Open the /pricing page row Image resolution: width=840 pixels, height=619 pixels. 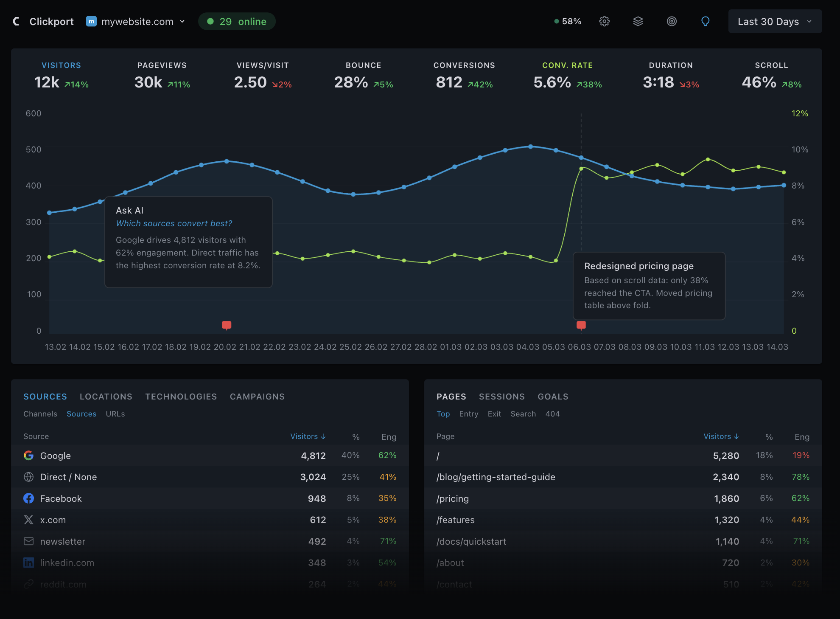coord(453,498)
